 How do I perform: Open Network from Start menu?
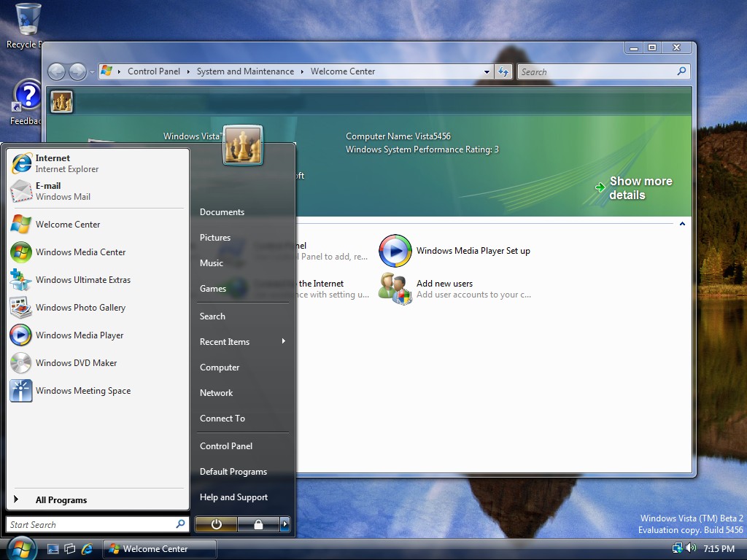[x=243, y=393]
